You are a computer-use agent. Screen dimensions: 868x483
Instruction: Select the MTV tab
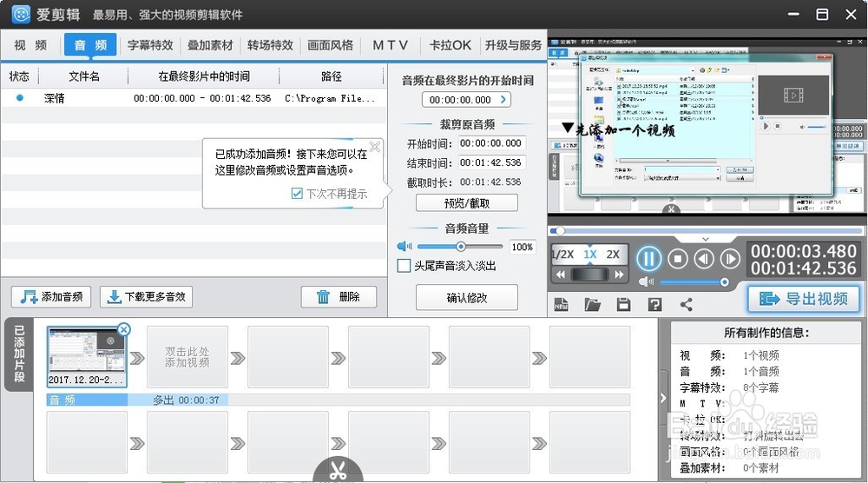[391, 45]
